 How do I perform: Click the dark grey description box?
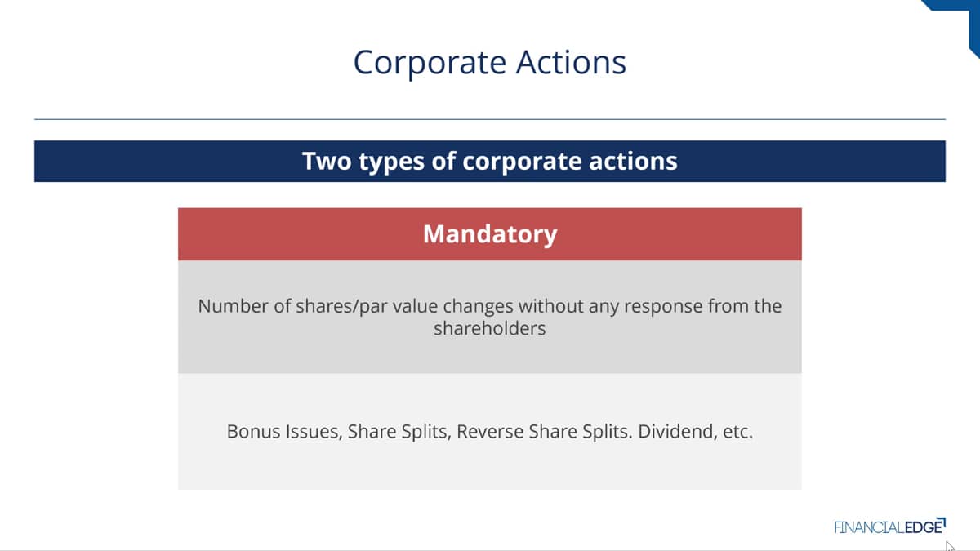click(x=490, y=317)
